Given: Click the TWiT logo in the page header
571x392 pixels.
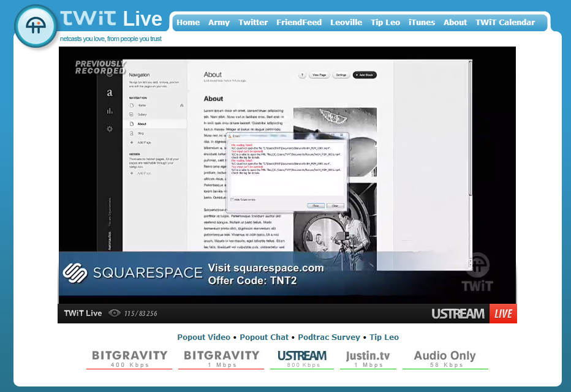Looking at the screenshot, I should pos(36,26).
